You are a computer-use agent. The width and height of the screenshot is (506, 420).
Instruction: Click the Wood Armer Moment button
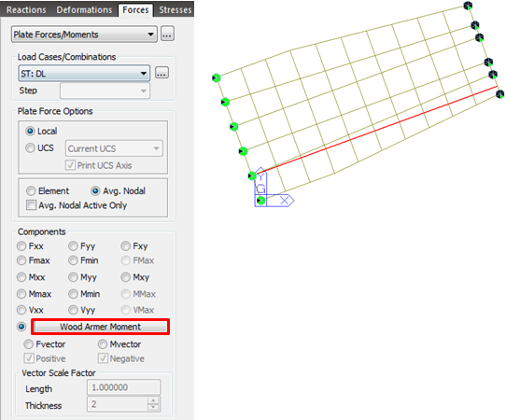(x=101, y=327)
